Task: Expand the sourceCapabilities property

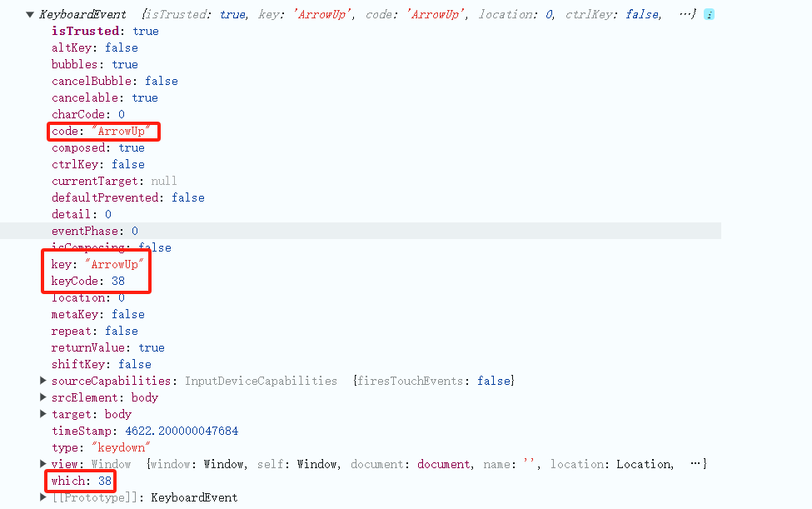Action: (x=43, y=381)
